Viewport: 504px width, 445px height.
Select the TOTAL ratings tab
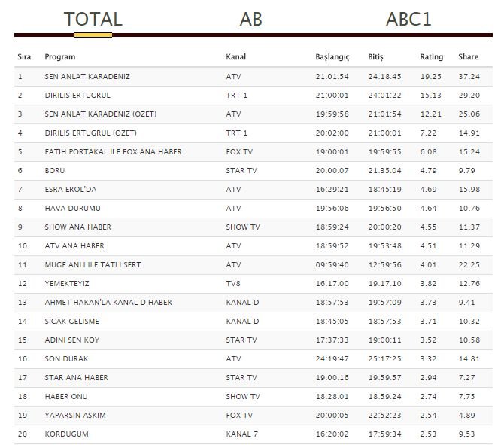(x=93, y=19)
